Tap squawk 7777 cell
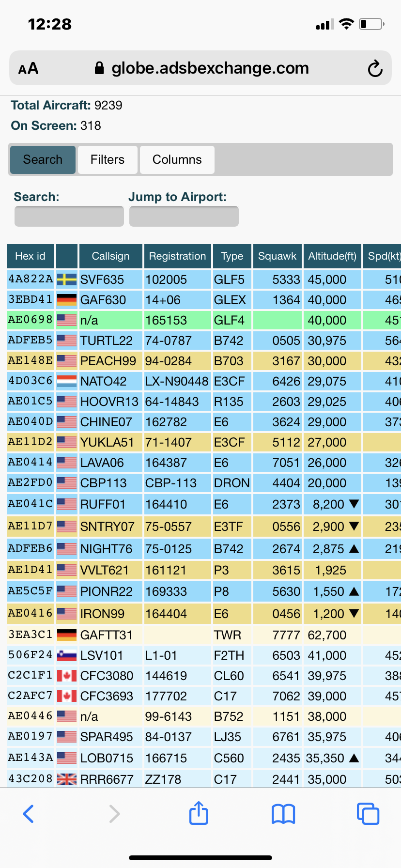 pyautogui.click(x=278, y=635)
